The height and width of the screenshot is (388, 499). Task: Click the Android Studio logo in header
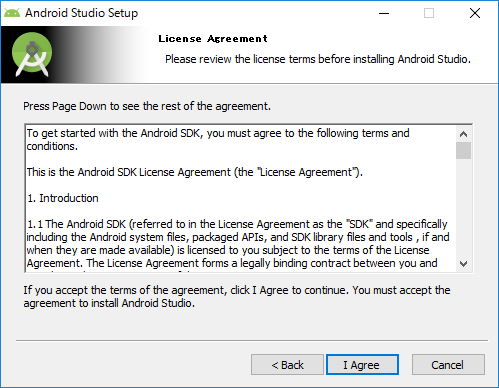[32, 54]
